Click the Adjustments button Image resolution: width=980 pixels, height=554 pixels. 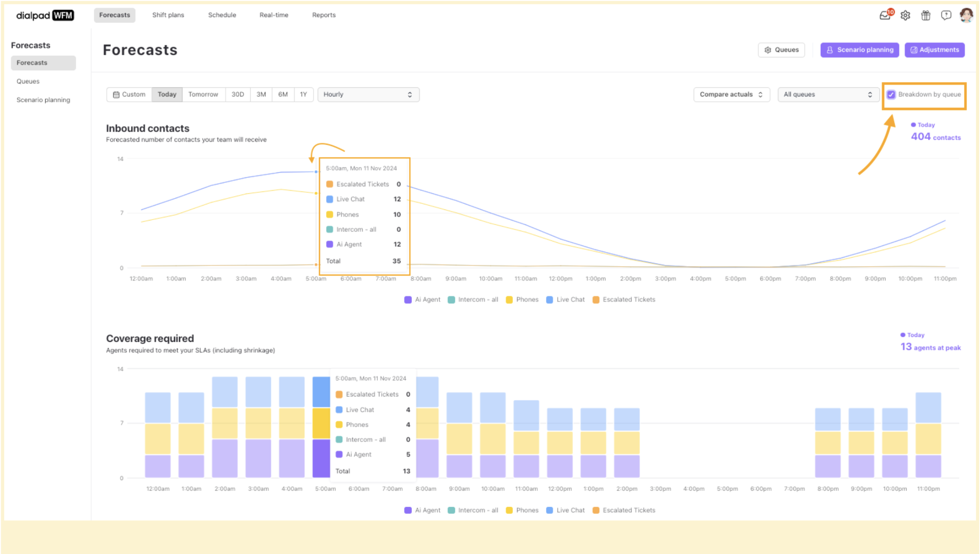(x=934, y=50)
